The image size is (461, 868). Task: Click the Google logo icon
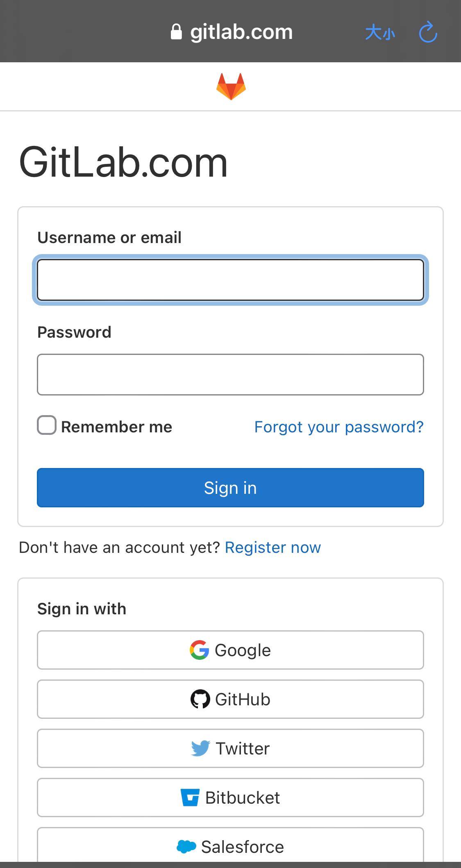point(200,650)
